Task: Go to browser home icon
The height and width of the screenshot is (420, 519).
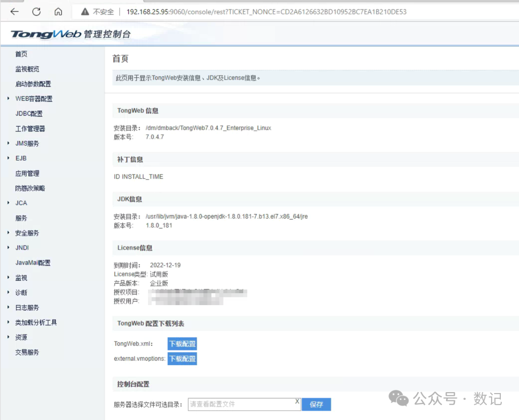Action: click(58, 12)
